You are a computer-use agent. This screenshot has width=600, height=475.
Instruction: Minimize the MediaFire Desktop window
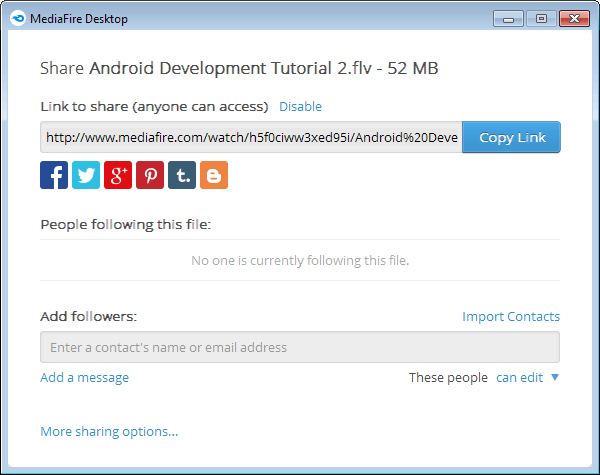tap(508, 18)
